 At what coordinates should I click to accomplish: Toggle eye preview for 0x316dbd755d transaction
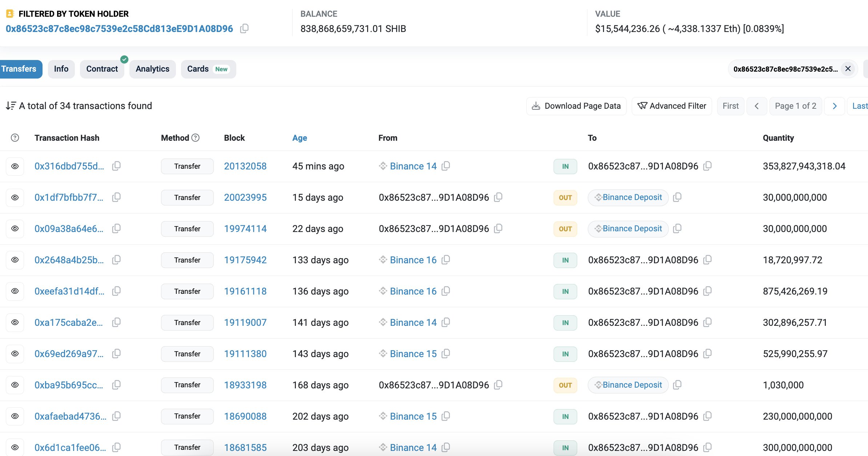click(x=15, y=166)
